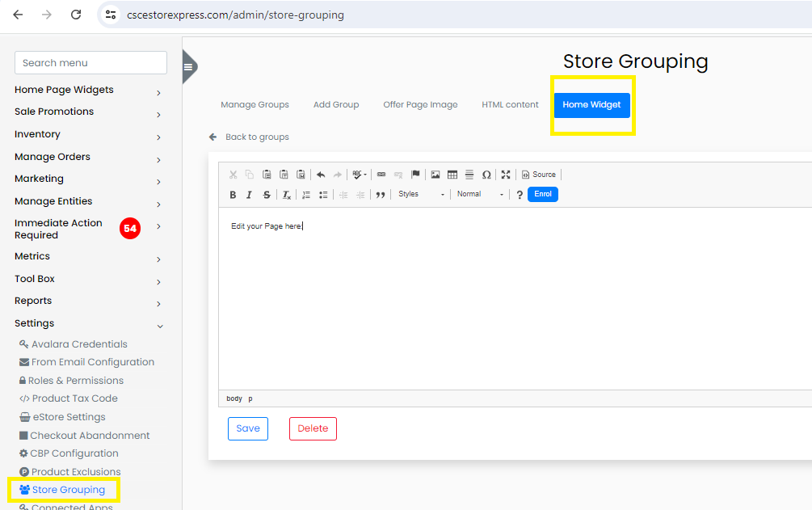Toggle italic formatting
812x510 pixels.
pyautogui.click(x=249, y=194)
